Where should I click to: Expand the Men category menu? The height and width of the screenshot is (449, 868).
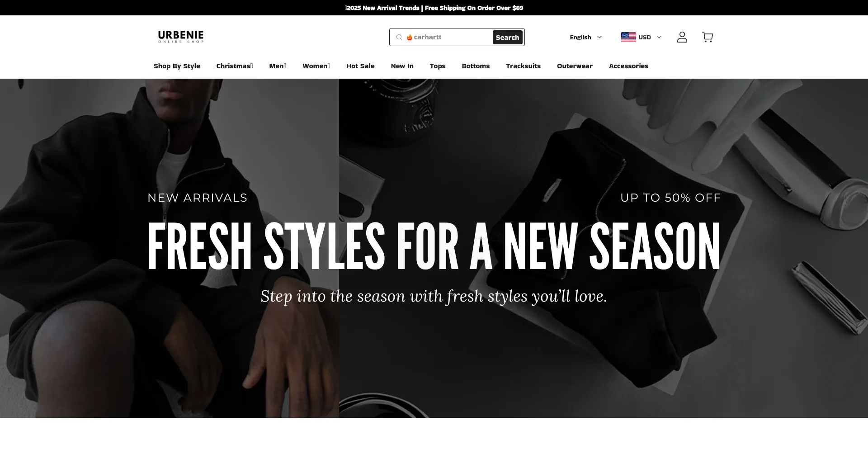[278, 66]
